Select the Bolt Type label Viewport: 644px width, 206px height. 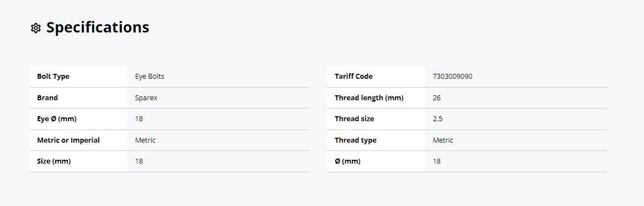pyautogui.click(x=53, y=77)
